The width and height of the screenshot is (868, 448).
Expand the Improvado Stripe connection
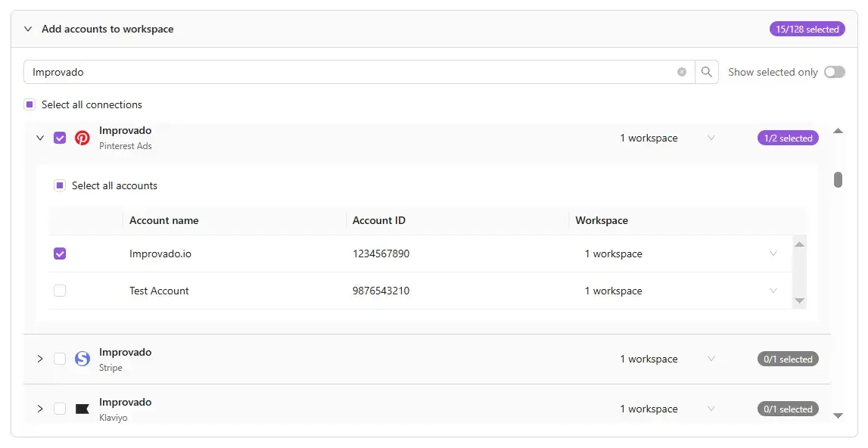(x=40, y=359)
